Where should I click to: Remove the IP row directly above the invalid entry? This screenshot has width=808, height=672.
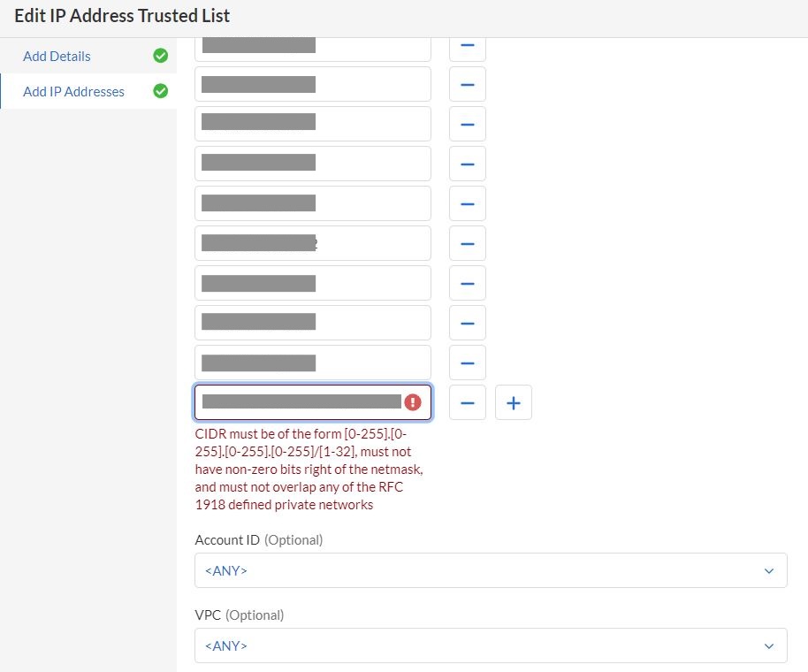[468, 363]
